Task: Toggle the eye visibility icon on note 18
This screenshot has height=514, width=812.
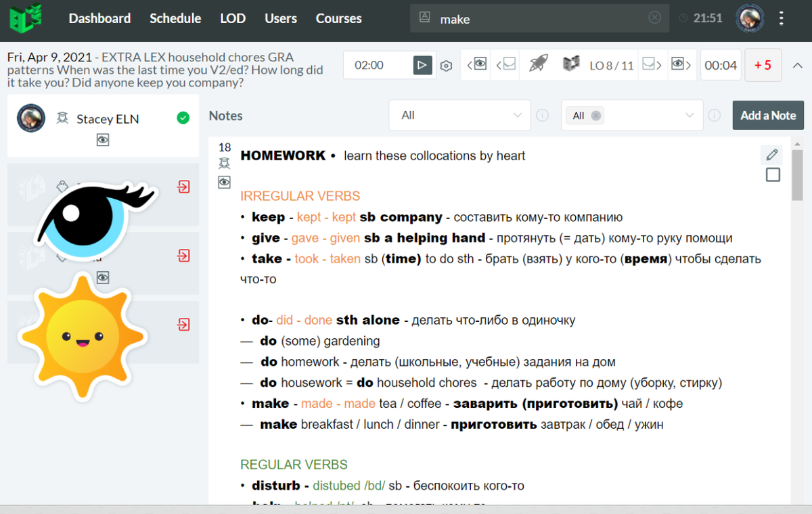Action: click(225, 182)
